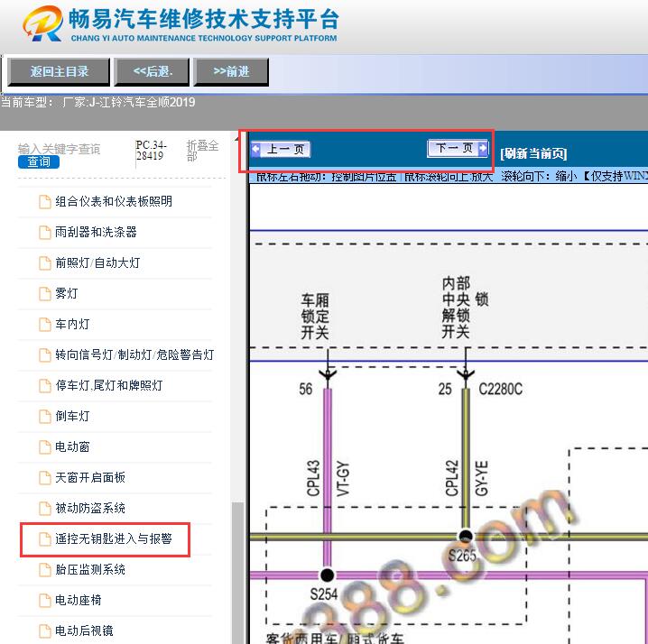Screen dimensions: 648x644
Task: Select the 电动座椅 tree item
Action: click(79, 600)
